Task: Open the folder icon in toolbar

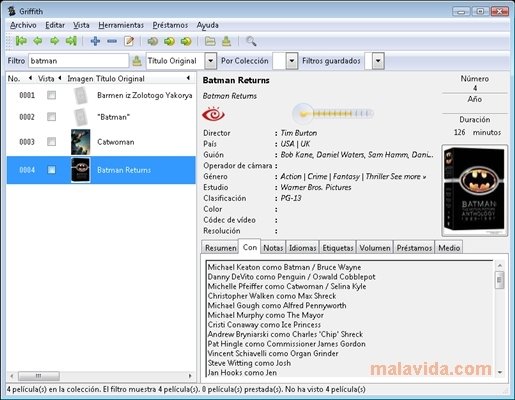Action: tap(210, 41)
